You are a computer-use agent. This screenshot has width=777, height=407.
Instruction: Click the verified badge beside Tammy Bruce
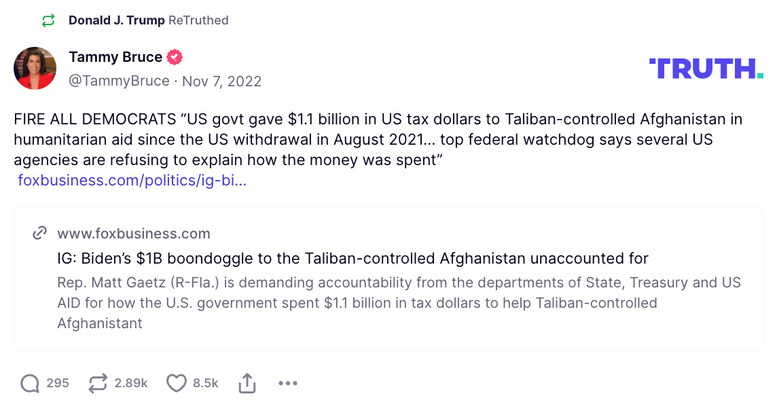click(175, 57)
